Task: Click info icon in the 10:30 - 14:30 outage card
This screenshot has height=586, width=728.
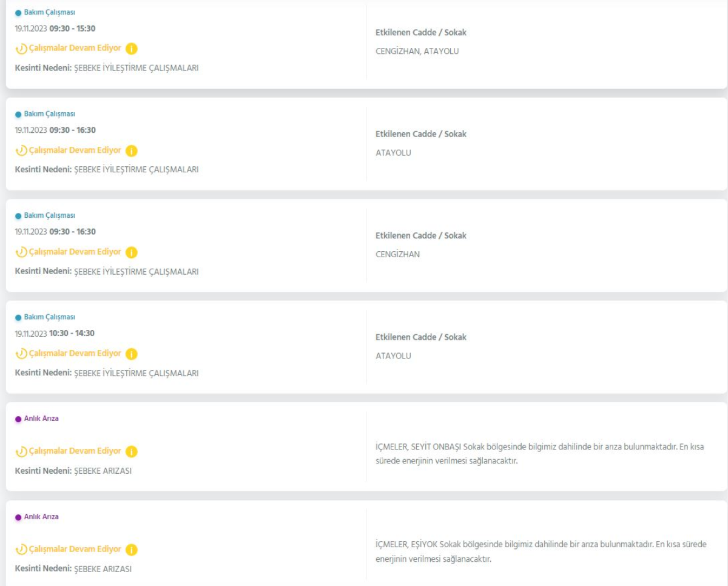Action: click(132, 354)
